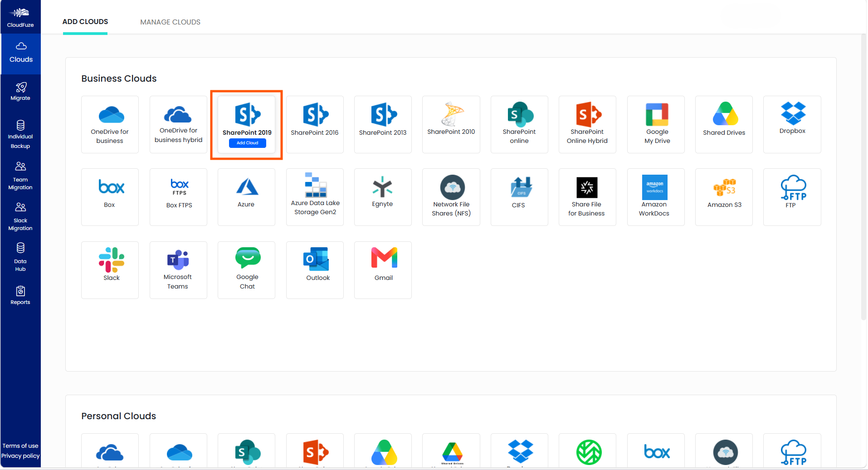Image resolution: width=868 pixels, height=470 pixels.
Task: Select the SharePoint 2013 cloud
Action: (383, 124)
